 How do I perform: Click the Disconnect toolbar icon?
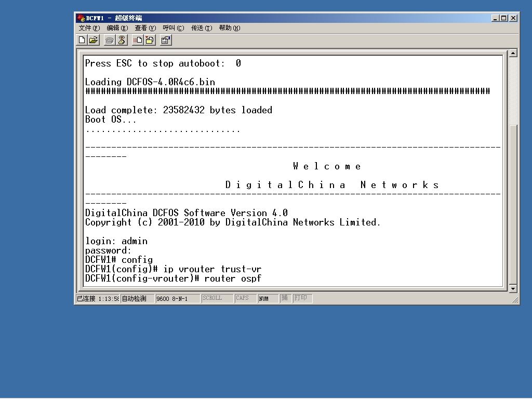(122, 40)
